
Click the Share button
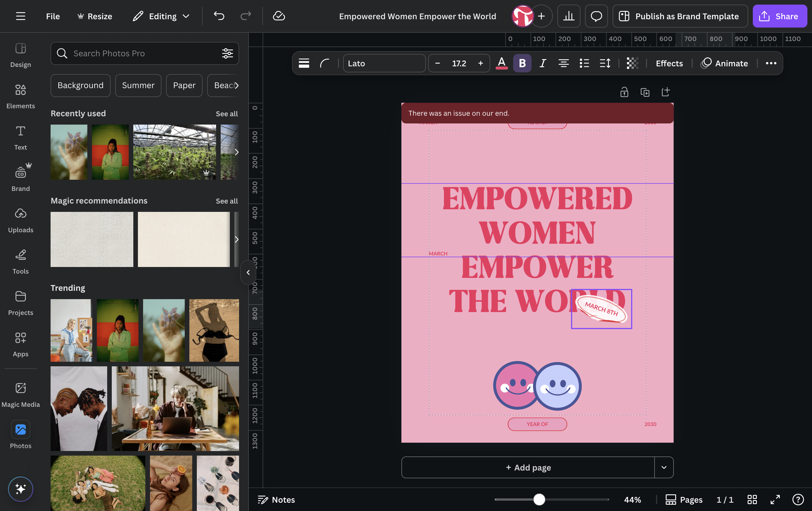point(780,16)
